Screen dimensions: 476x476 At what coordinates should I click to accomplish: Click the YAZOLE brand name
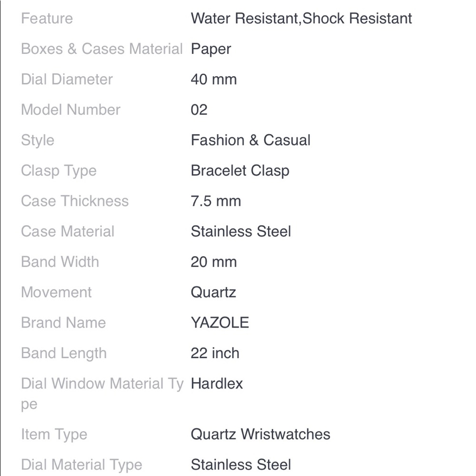click(x=220, y=323)
